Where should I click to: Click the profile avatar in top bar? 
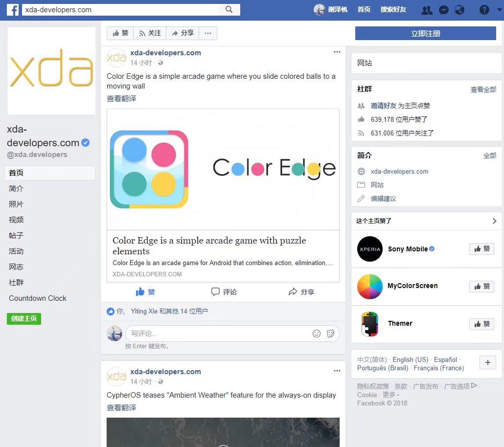319,10
